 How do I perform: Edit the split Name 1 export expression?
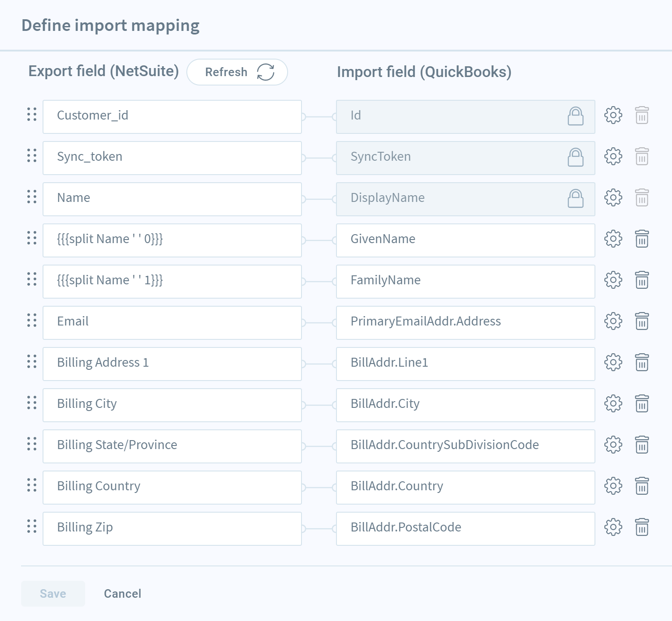(172, 282)
